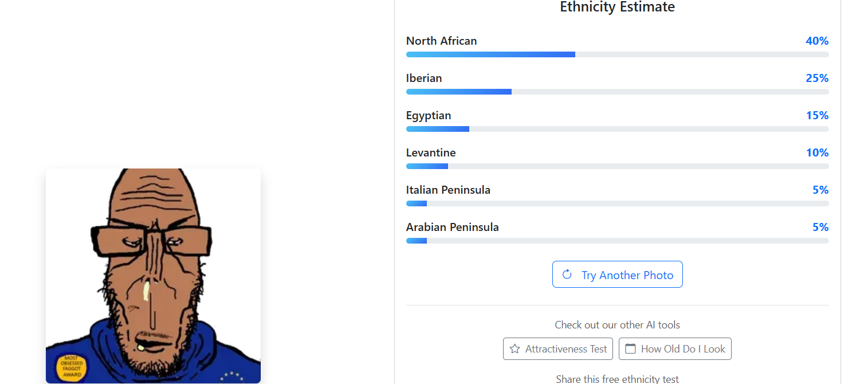868x384 pixels.
Task: Click the Levantine progress bar
Action: 617,166
